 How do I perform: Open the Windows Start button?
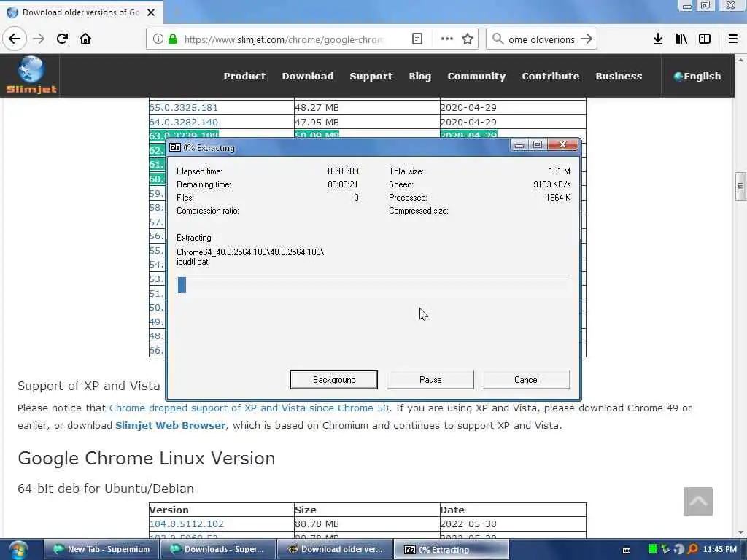point(18,550)
